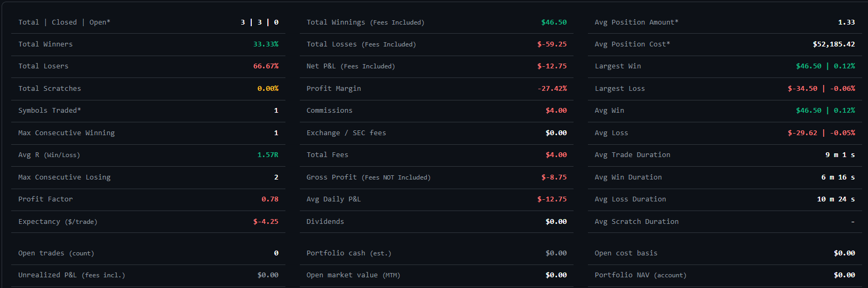Screen dimensions: 868x288
Task: Select the Avg Loss label
Action: [611, 133]
